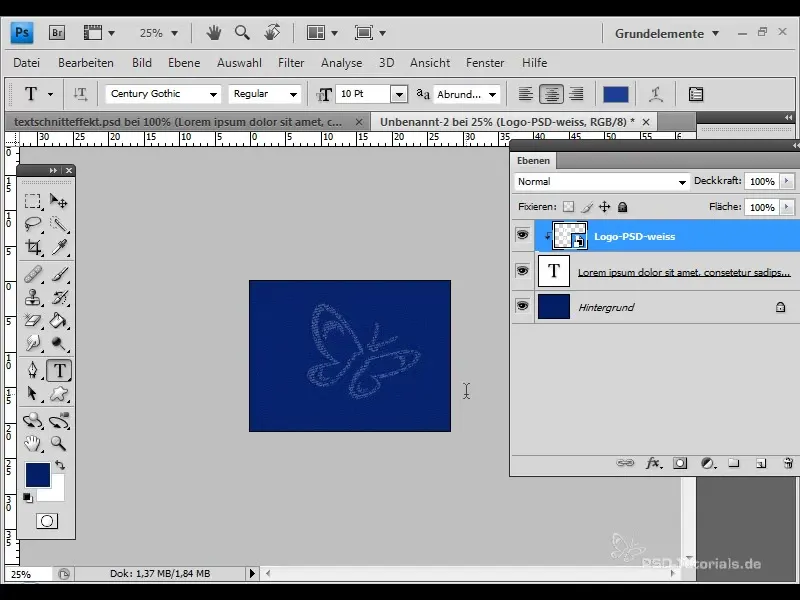Select the Crop tool
The image size is (800, 600).
[33, 247]
